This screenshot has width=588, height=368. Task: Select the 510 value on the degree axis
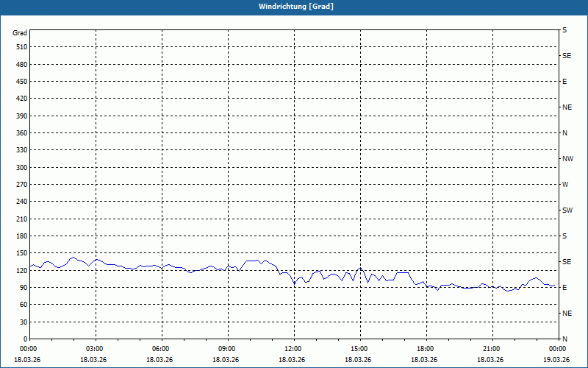coord(22,47)
